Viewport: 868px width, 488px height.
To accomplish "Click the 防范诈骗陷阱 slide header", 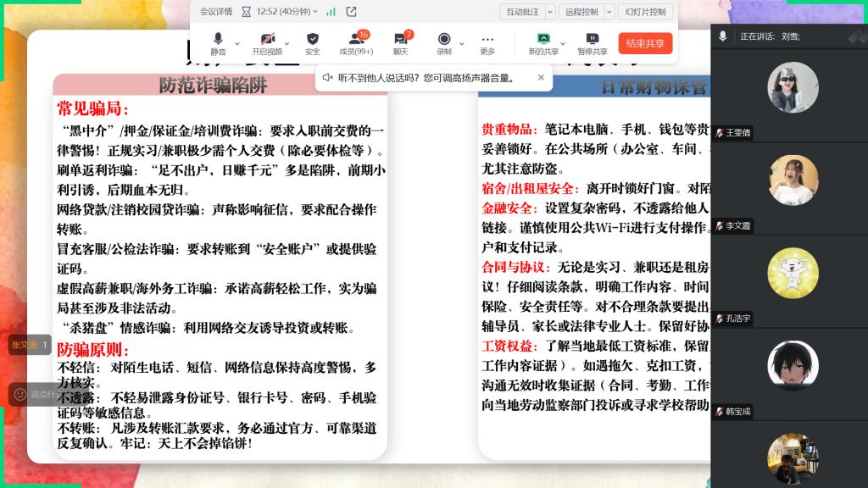I will click(213, 86).
